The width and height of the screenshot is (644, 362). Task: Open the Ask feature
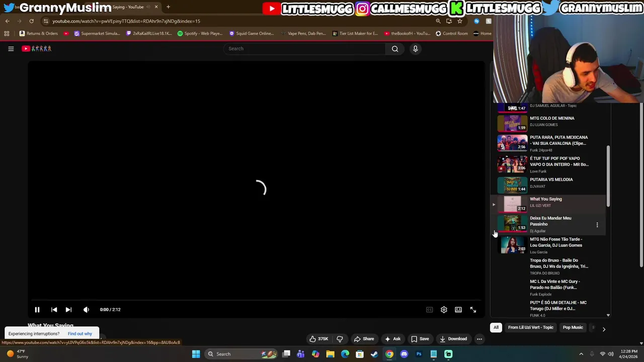(x=392, y=339)
